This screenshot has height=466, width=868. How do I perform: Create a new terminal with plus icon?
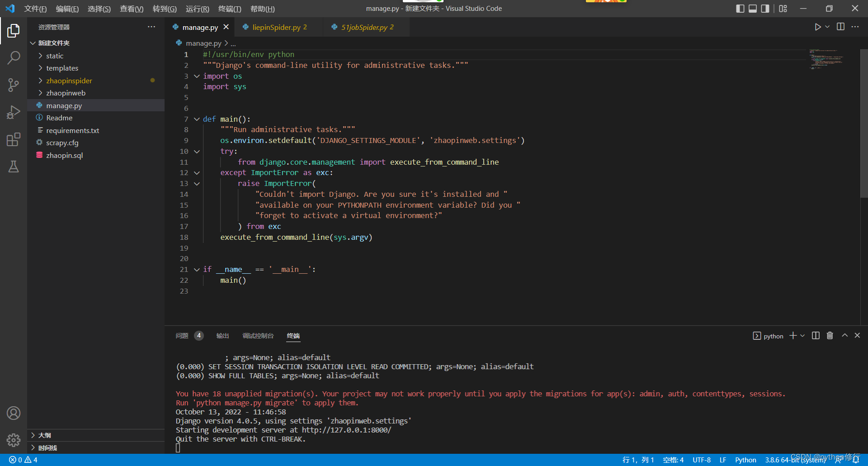pos(793,336)
